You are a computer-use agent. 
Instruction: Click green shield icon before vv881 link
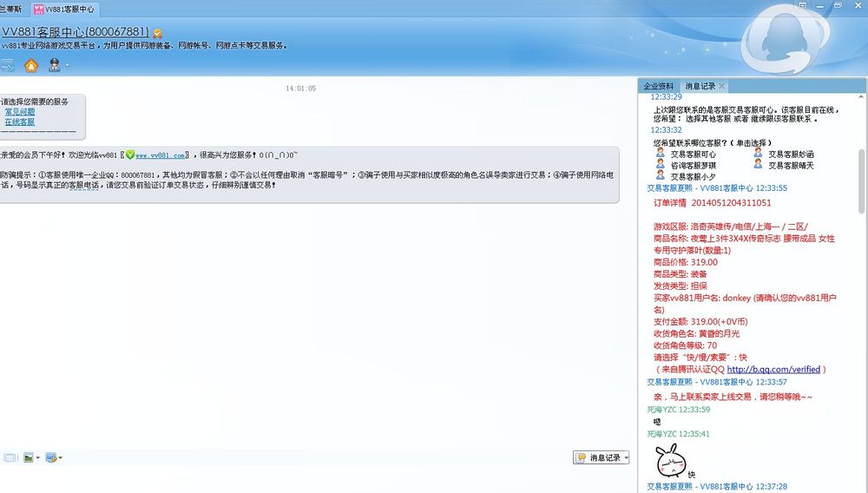[x=130, y=154]
